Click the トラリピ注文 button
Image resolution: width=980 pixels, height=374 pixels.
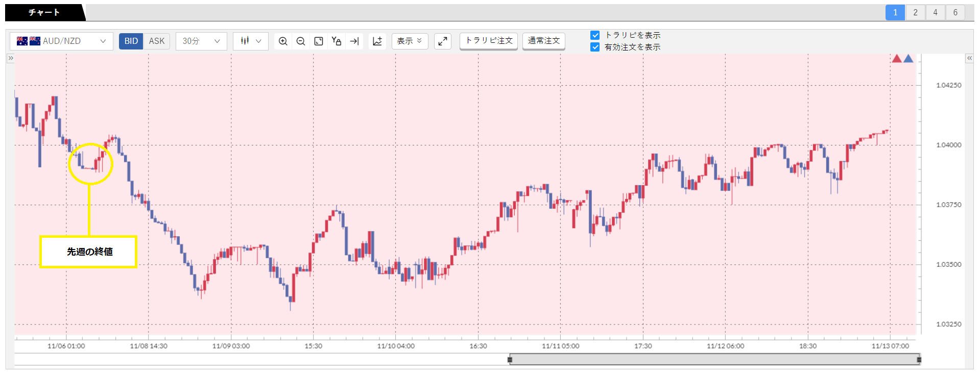(x=489, y=41)
